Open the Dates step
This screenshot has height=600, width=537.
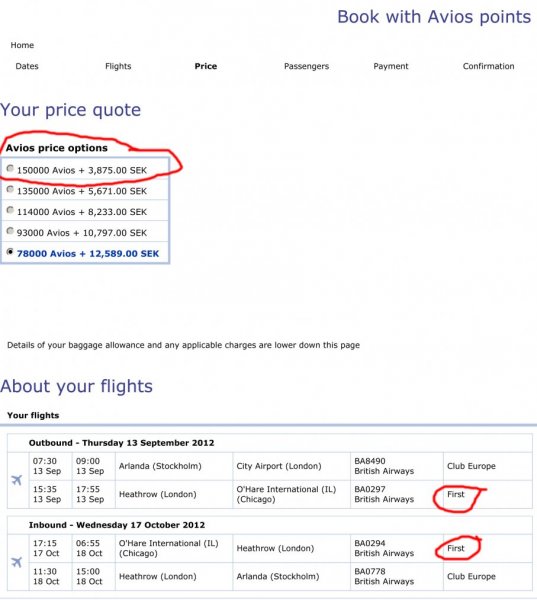pos(27,66)
